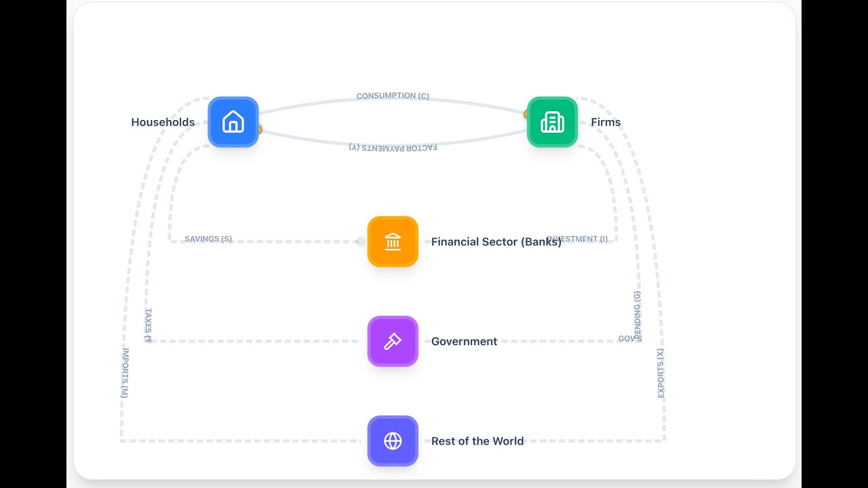Click the blue Households house icon
The width and height of the screenshot is (868, 488).
point(233,122)
